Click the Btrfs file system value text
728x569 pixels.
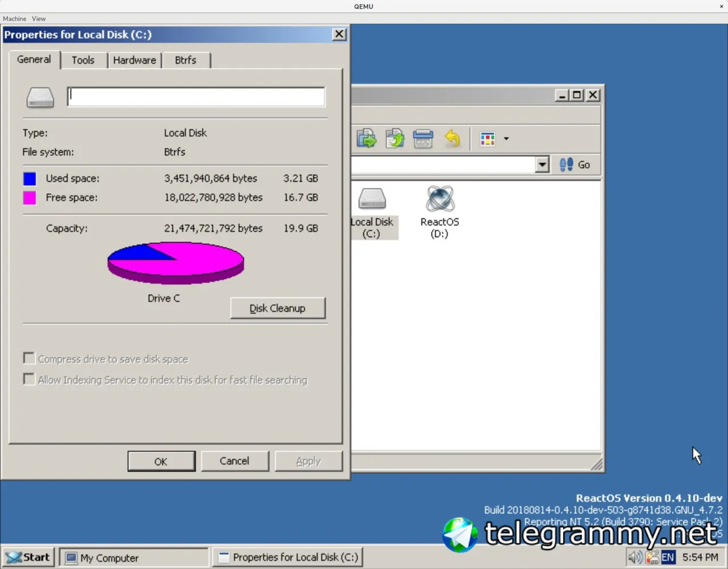pyautogui.click(x=175, y=152)
